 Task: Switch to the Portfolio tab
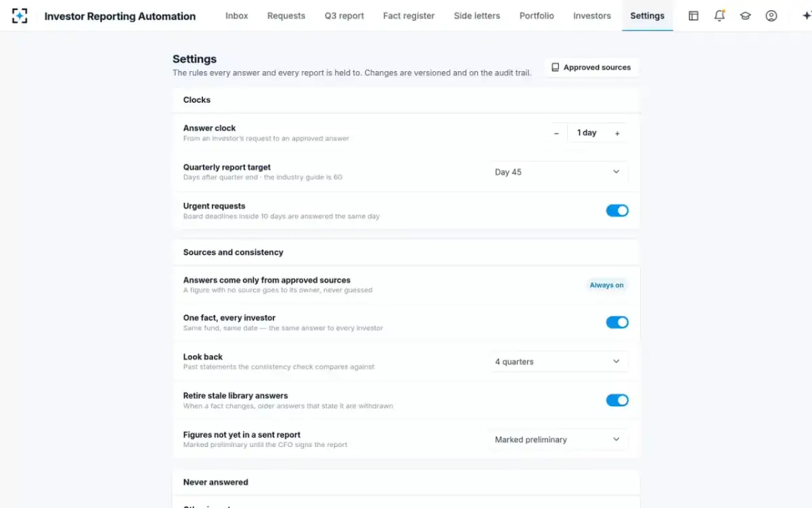coord(537,16)
